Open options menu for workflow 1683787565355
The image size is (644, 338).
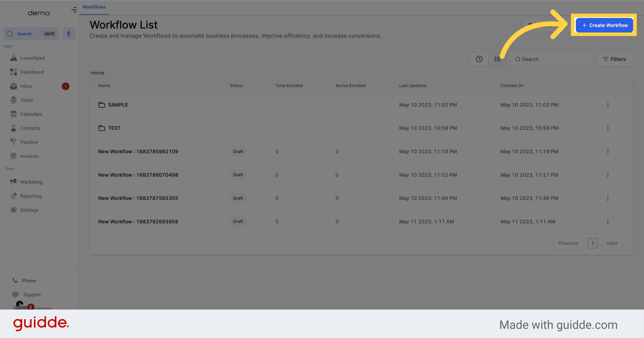click(608, 198)
